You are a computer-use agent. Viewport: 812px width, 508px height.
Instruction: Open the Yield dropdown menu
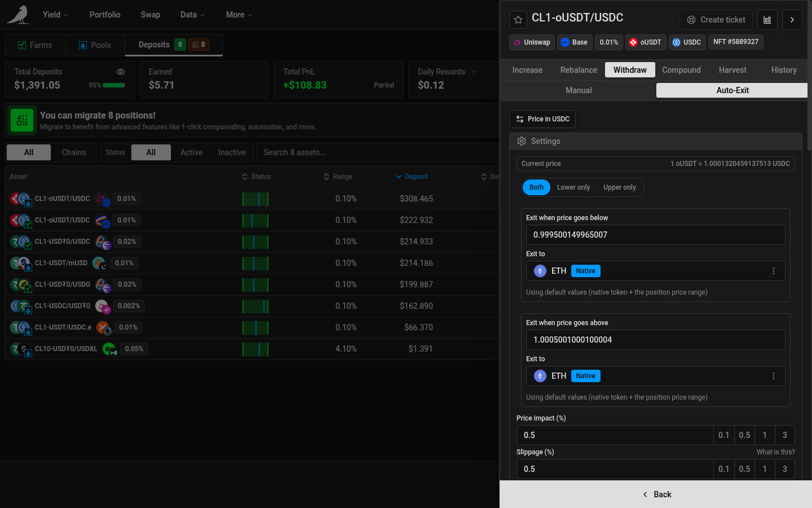coord(55,15)
